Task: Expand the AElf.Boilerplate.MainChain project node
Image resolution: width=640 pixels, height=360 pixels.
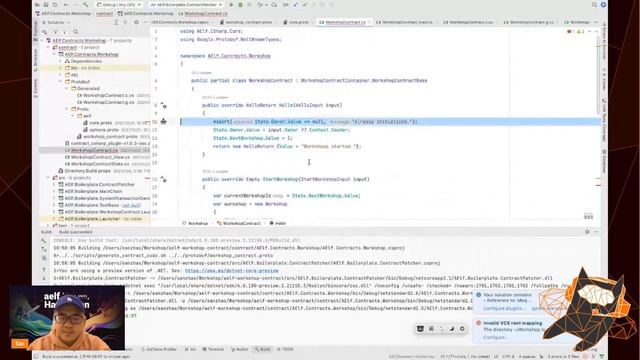Action: pyautogui.click(x=54, y=191)
